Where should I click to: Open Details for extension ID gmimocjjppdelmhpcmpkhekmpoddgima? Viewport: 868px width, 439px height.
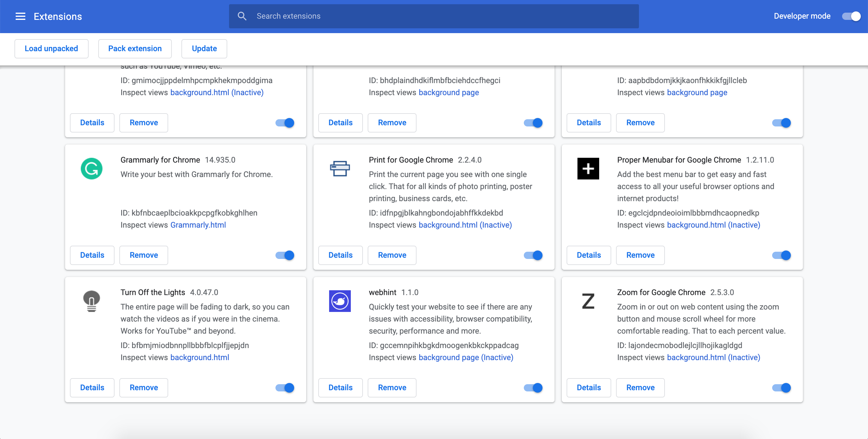92,123
